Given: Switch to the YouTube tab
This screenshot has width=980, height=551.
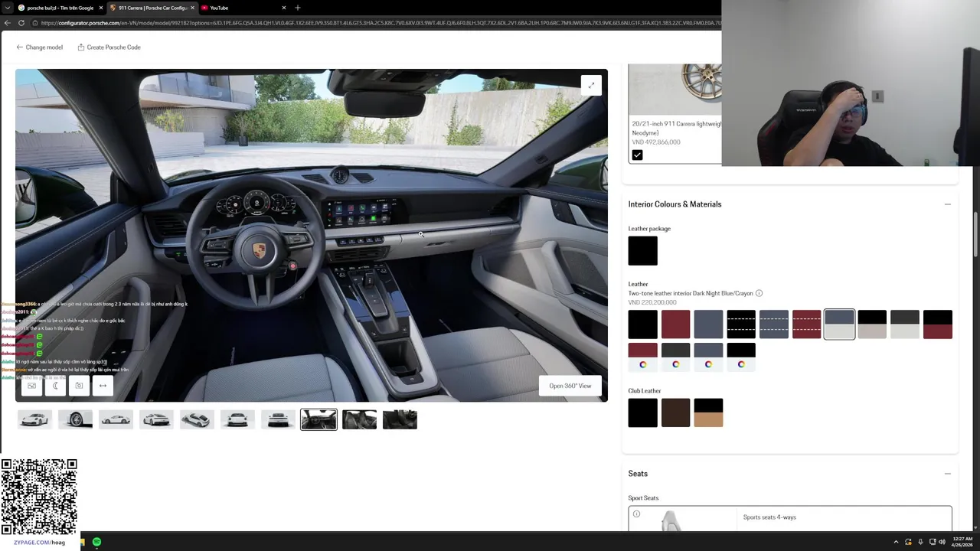Looking at the screenshot, I should point(243,8).
